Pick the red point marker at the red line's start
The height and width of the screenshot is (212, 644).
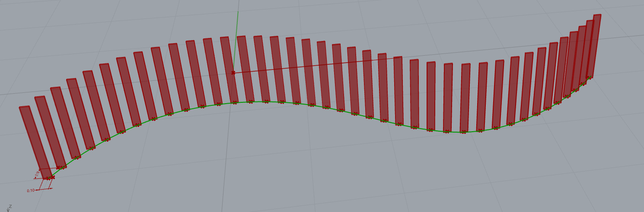click(x=233, y=73)
